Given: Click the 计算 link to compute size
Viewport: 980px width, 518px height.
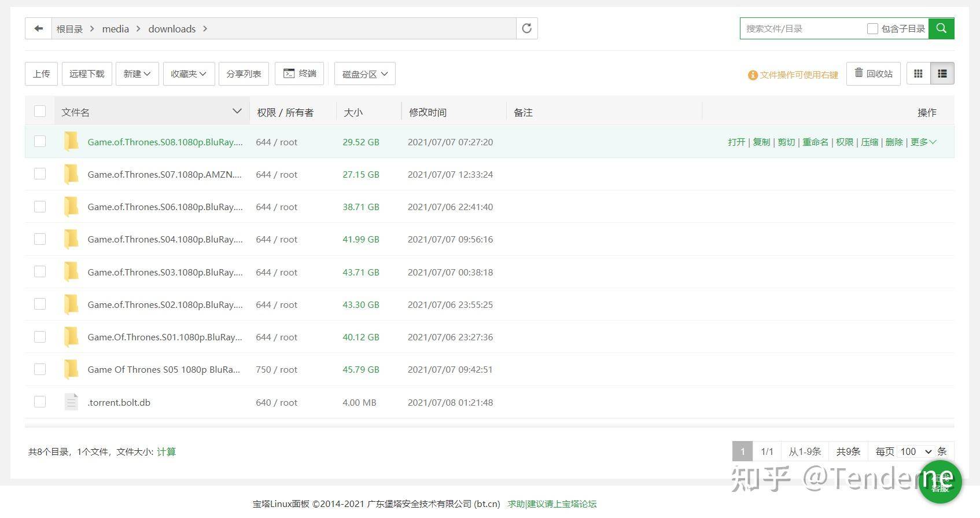Looking at the screenshot, I should point(166,451).
